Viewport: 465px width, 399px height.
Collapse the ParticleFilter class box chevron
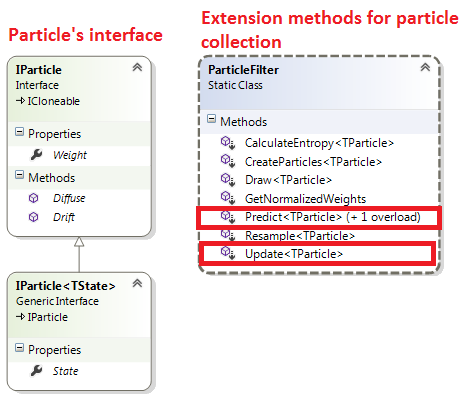[425, 67]
